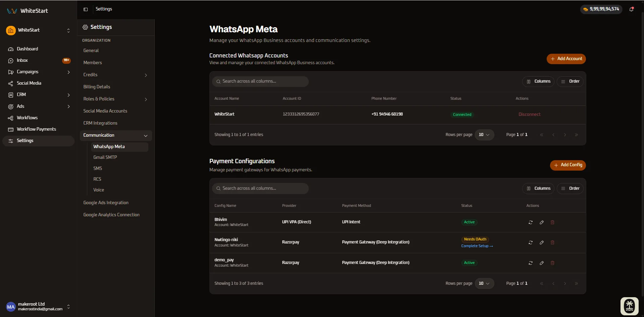The height and width of the screenshot is (317, 644).
Task: Focus search field in Payment Configurations
Action: click(x=260, y=188)
